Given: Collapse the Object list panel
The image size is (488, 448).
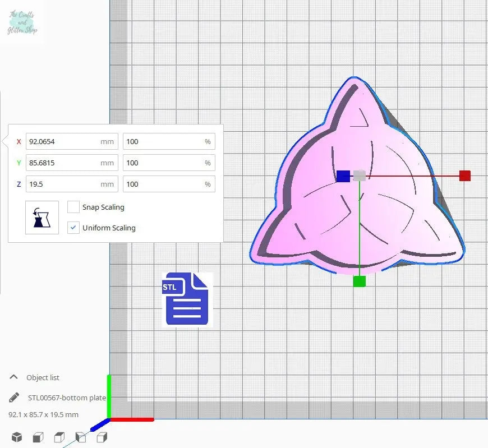Looking at the screenshot, I should click(14, 377).
